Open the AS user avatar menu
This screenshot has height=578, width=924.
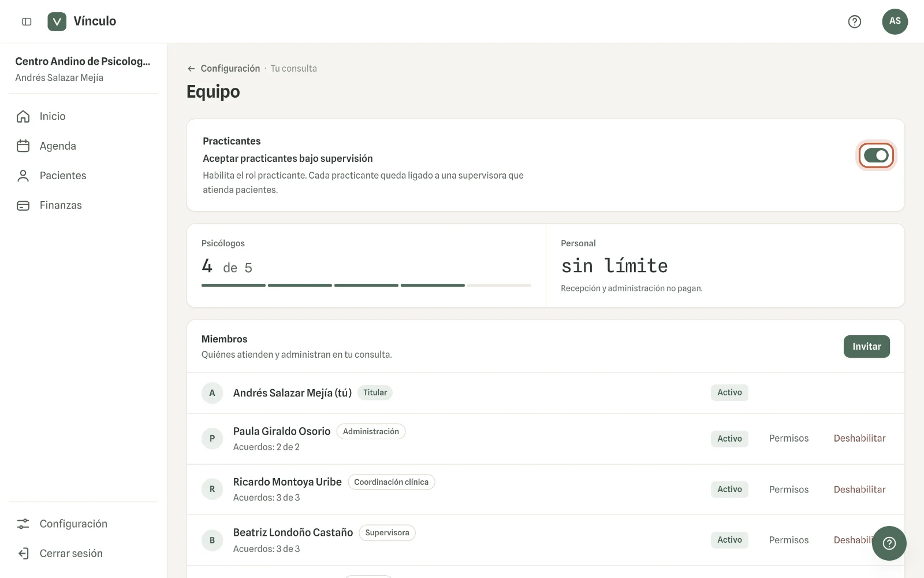tap(895, 21)
